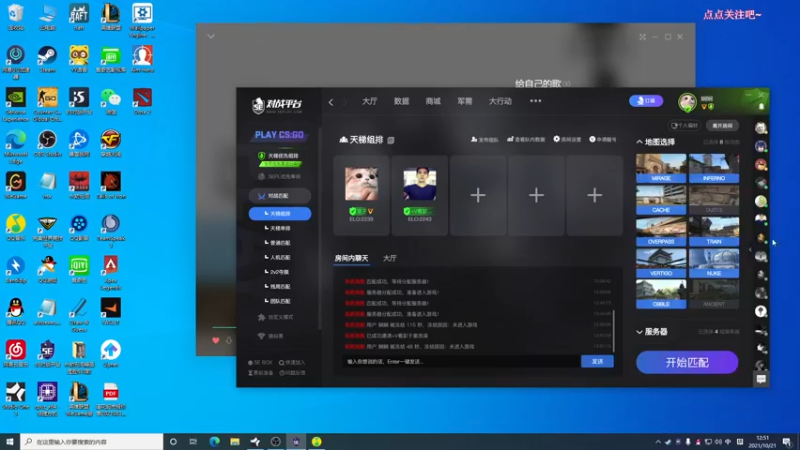Click the 房间设置 gear icon
Screen dimensions: 800x450
point(557,139)
